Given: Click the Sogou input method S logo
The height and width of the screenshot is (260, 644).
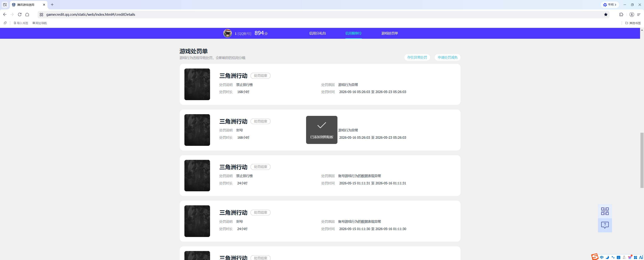Looking at the screenshot, I should (x=595, y=257).
